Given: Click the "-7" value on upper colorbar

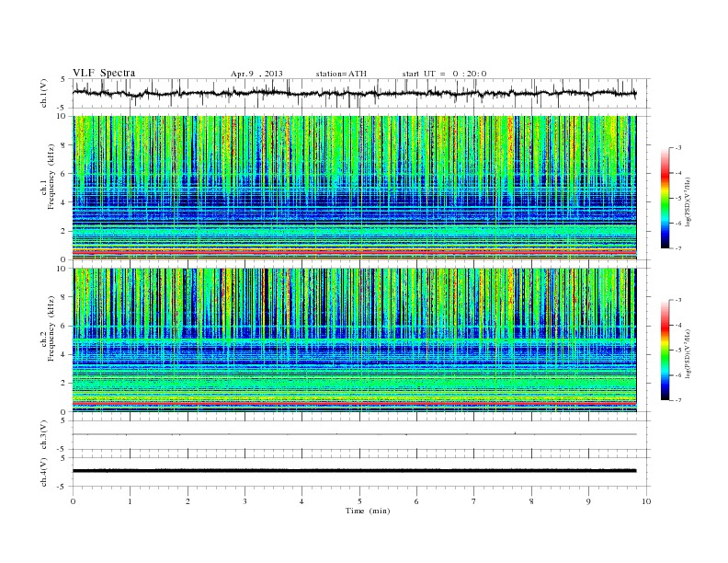Looking at the screenshot, I should pyautogui.click(x=677, y=248).
